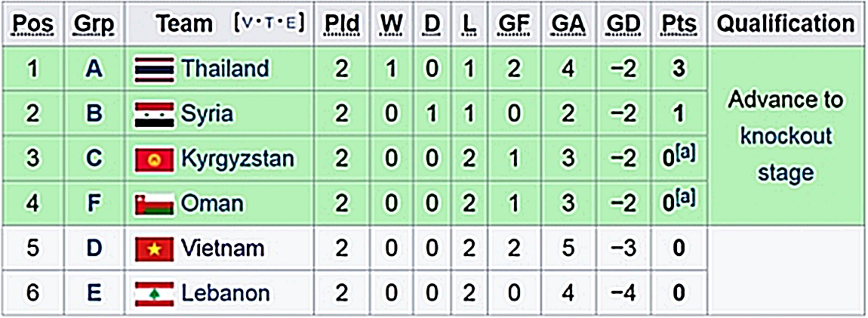Click the Kyrgyzstan flag icon
The image size is (868, 318).
click(154, 159)
